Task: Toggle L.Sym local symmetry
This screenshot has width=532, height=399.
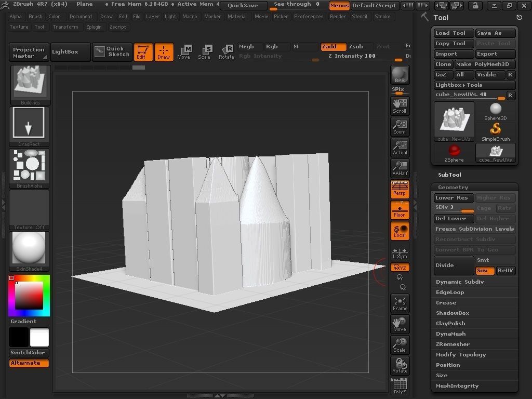Action: 400,253
